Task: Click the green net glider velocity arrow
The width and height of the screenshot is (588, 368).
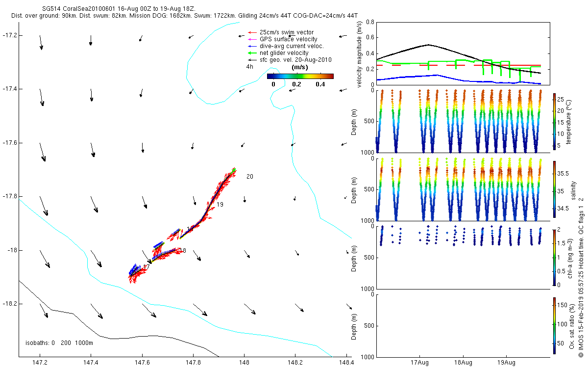Action: pos(252,53)
